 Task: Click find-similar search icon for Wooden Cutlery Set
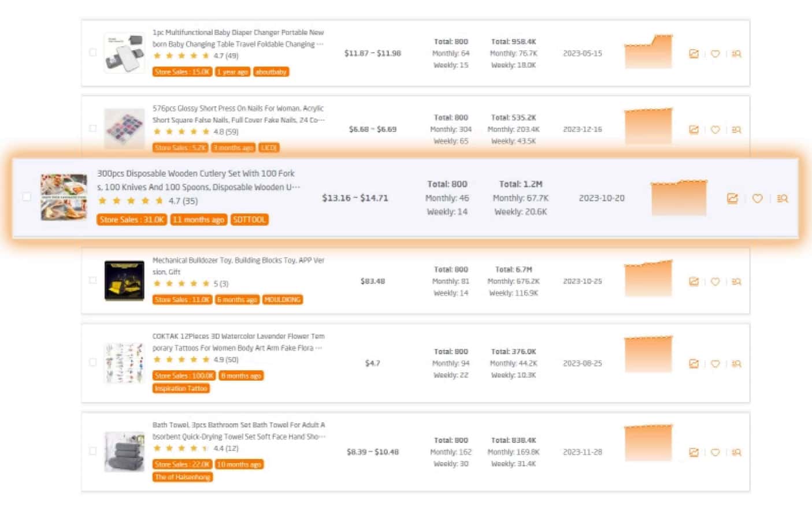coord(783,199)
